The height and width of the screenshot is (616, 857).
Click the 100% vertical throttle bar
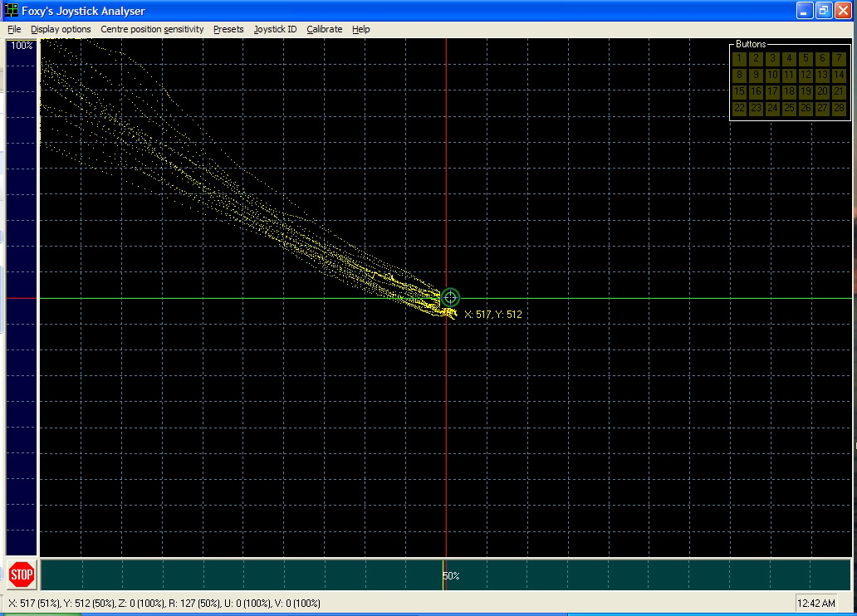coord(22,297)
